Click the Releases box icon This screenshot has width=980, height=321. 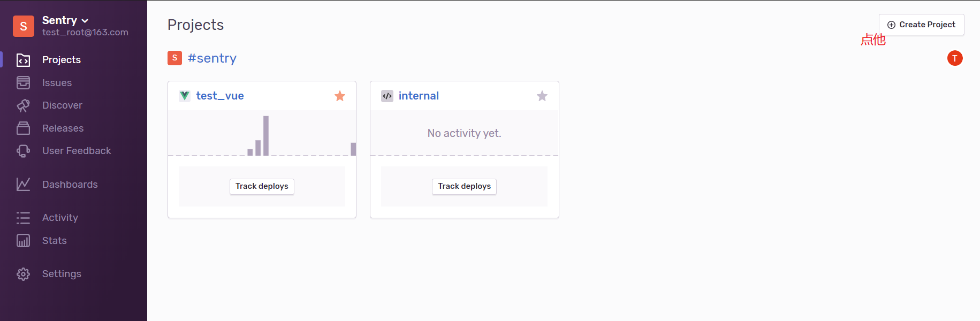pyautogui.click(x=23, y=128)
